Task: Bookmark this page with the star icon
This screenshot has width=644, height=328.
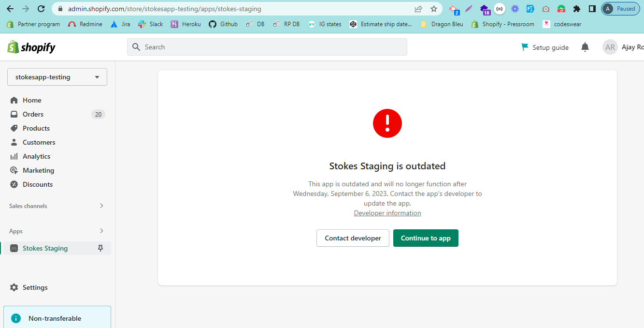Action: coord(434,9)
